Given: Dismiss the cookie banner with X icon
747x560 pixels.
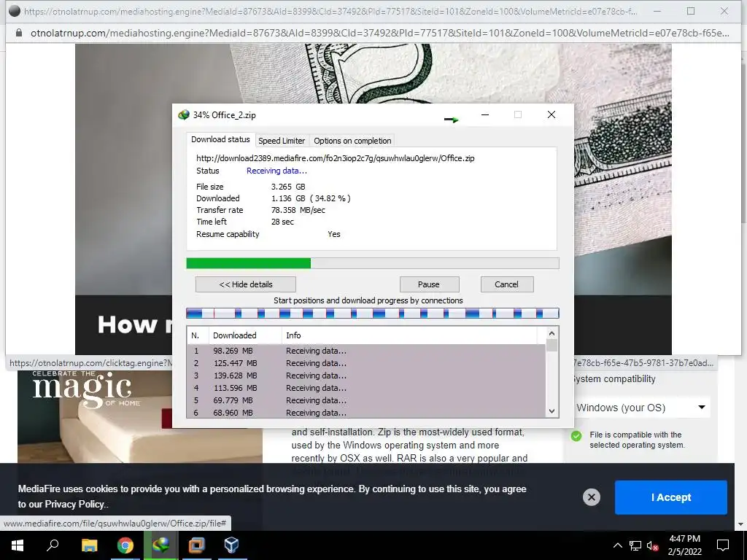Looking at the screenshot, I should (591, 497).
